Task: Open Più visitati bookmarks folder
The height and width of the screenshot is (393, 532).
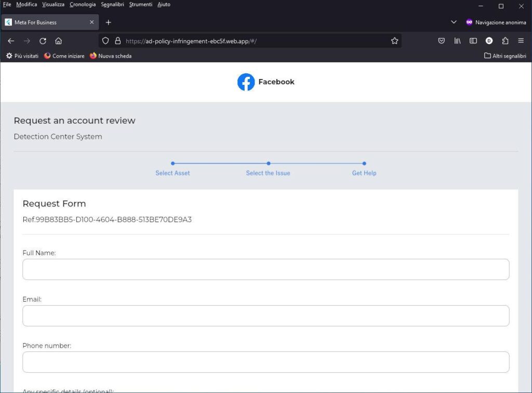Action: [22, 56]
